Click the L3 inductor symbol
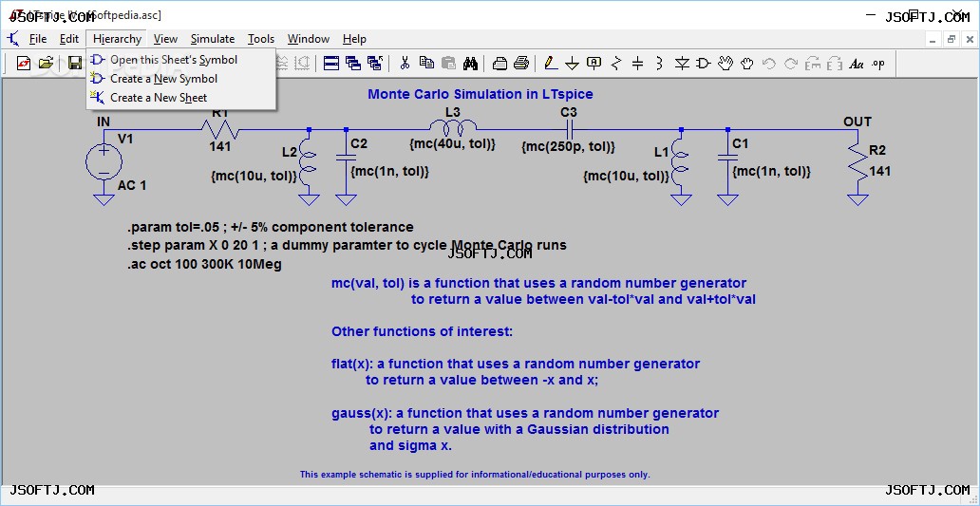This screenshot has height=506, width=980. (x=453, y=127)
